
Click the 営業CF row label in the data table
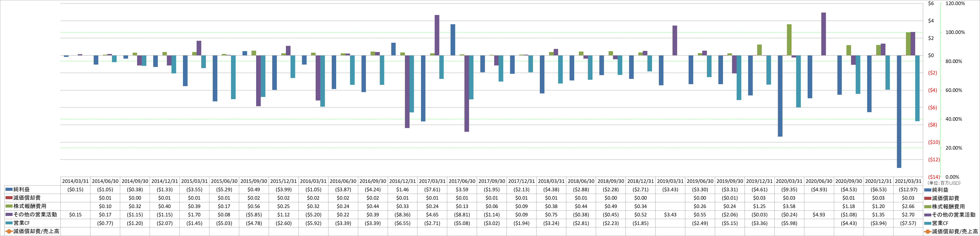pos(21,223)
